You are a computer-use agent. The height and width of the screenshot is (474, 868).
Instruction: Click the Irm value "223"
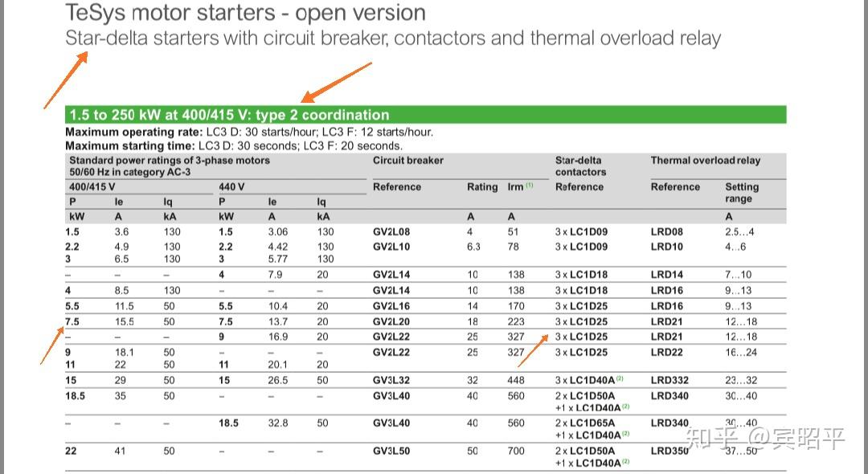point(516,321)
